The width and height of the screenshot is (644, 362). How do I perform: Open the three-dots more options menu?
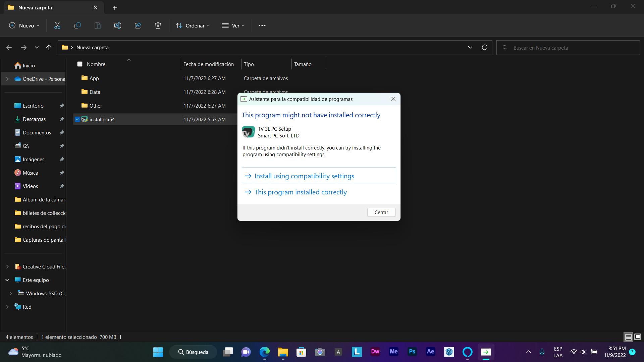click(x=262, y=25)
